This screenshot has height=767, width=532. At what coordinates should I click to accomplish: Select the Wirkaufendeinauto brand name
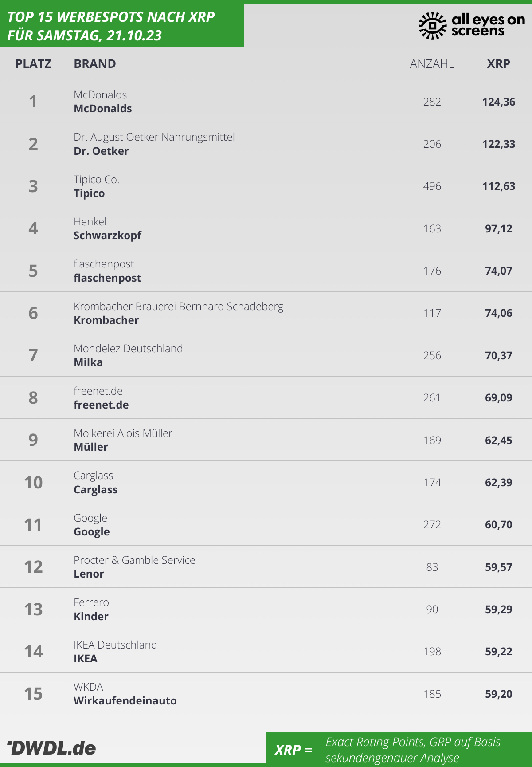(x=125, y=701)
